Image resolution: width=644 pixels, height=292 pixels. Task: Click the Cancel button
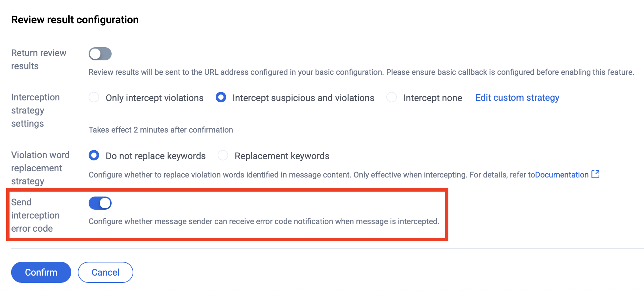point(105,272)
